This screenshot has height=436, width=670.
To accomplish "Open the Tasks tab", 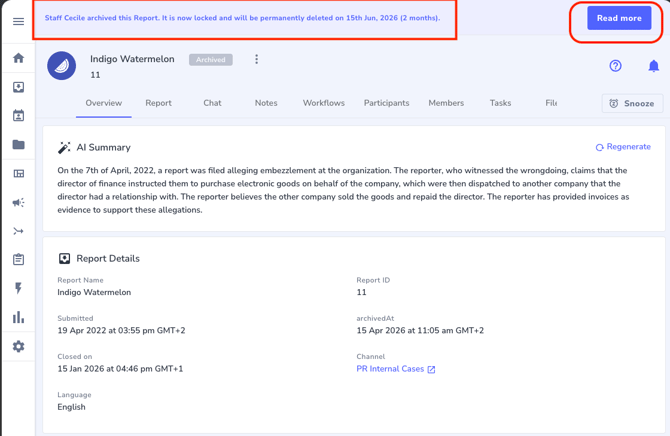I will (x=500, y=103).
